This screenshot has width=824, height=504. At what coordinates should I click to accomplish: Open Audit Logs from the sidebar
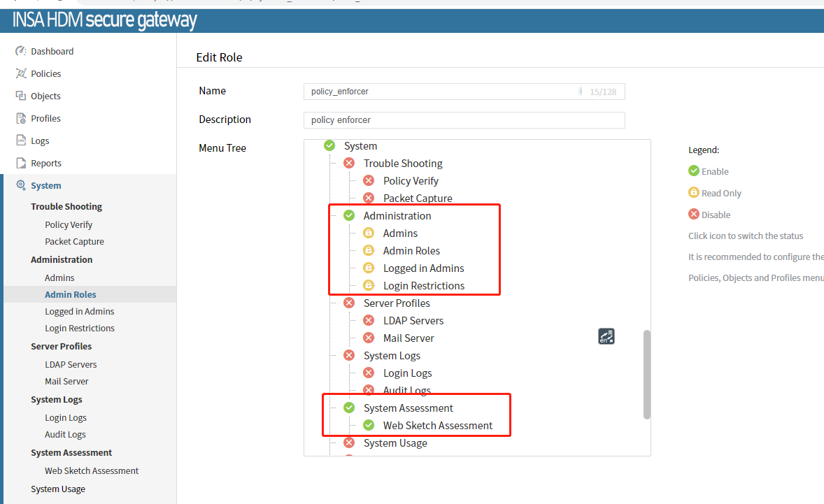(65, 435)
